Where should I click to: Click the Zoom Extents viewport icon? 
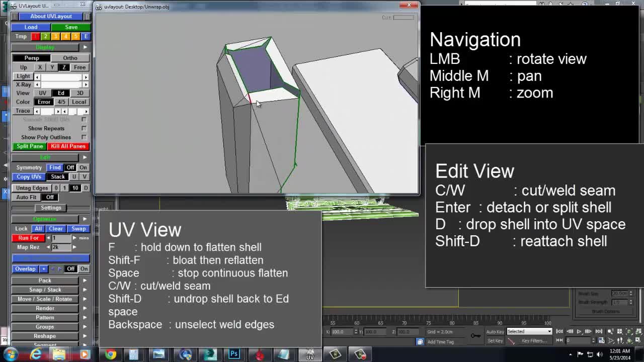(x=629, y=331)
